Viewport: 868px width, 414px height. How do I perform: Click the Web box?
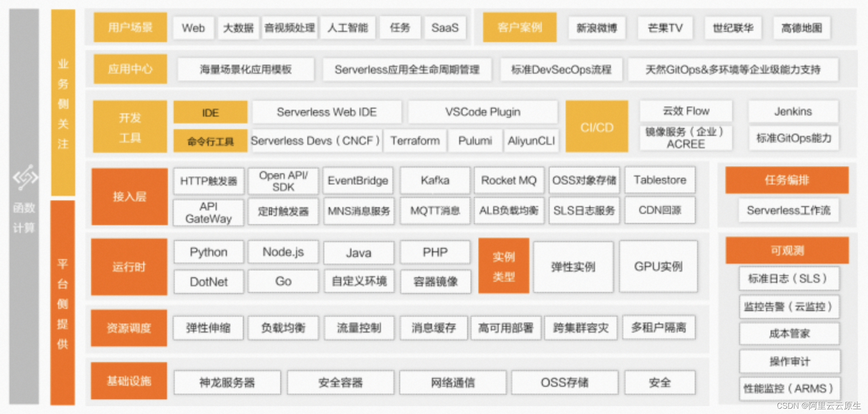(193, 28)
